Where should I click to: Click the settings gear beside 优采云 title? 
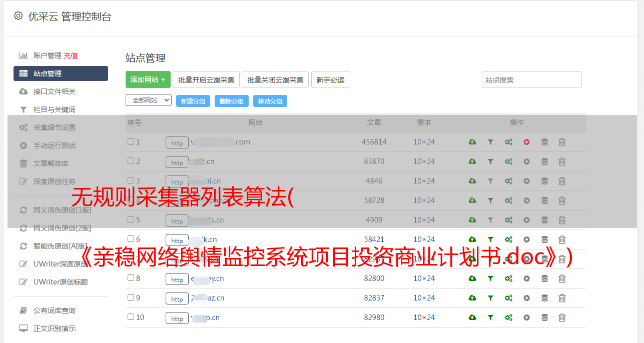coord(18,16)
